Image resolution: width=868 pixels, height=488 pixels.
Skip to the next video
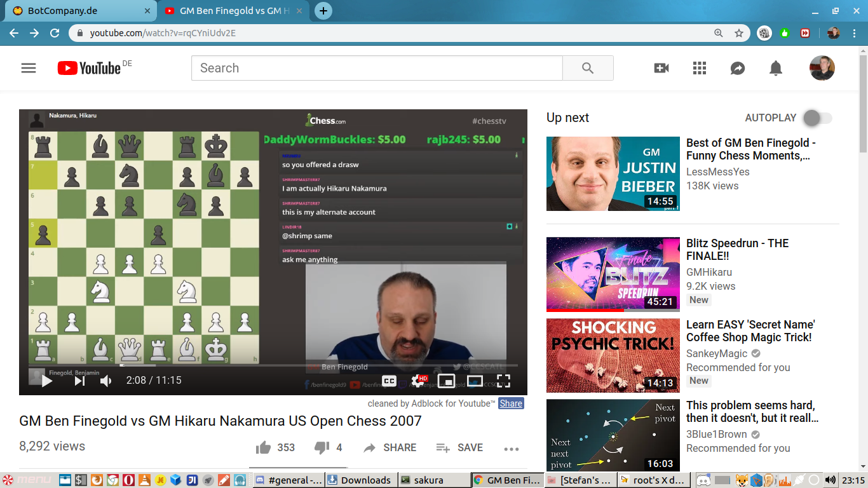point(79,381)
